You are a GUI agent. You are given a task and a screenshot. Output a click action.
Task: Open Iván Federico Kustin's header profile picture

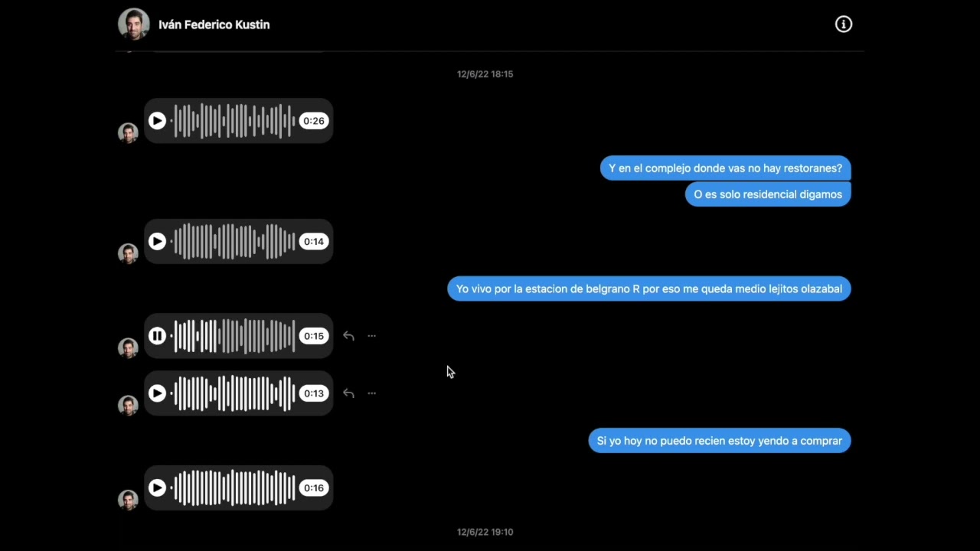[x=133, y=24]
